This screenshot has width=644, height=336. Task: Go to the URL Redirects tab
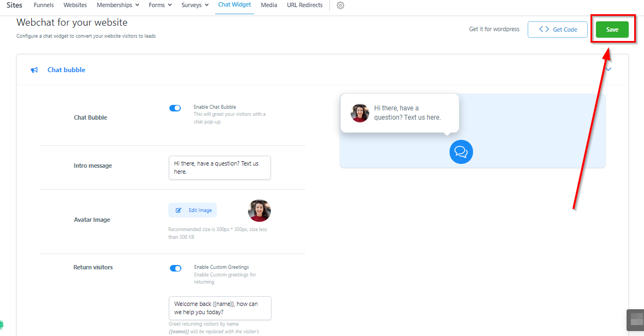[304, 5]
